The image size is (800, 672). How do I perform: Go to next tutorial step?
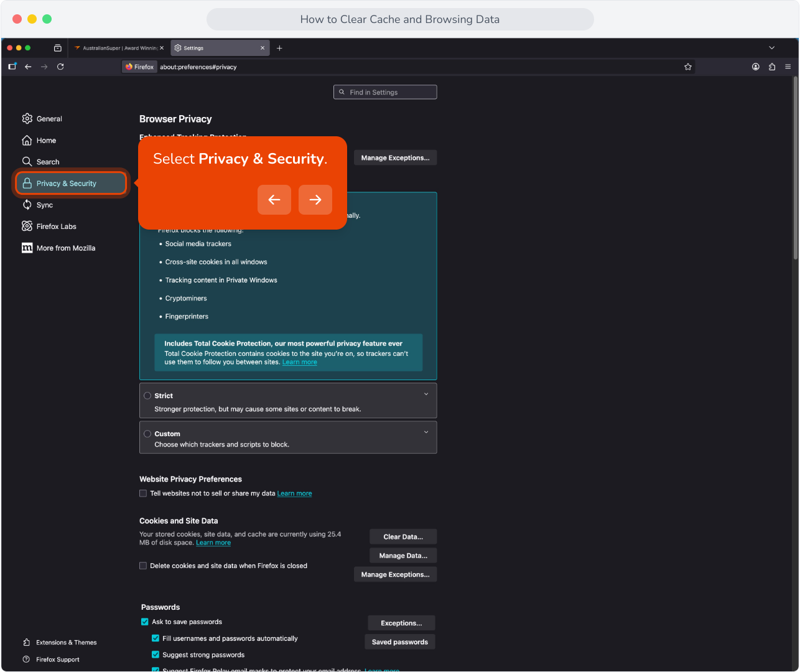[315, 200]
